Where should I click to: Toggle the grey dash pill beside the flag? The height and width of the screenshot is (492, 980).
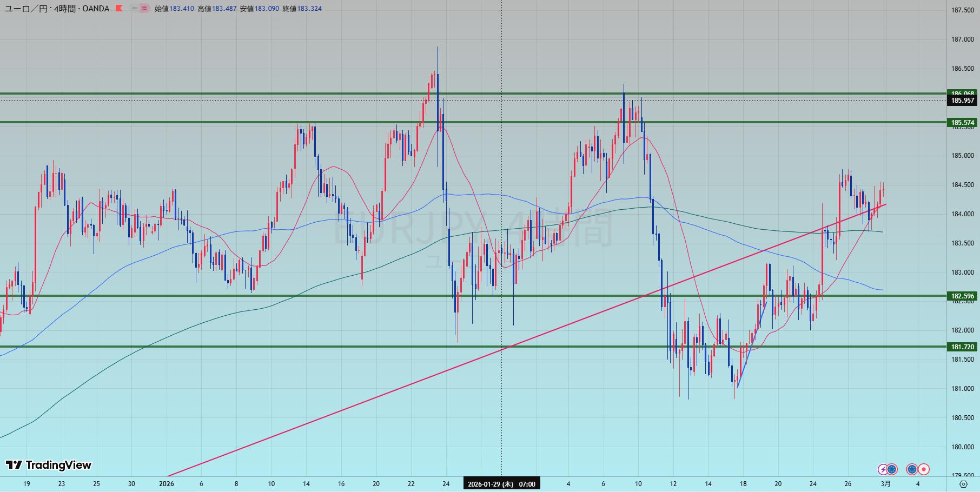click(134, 9)
